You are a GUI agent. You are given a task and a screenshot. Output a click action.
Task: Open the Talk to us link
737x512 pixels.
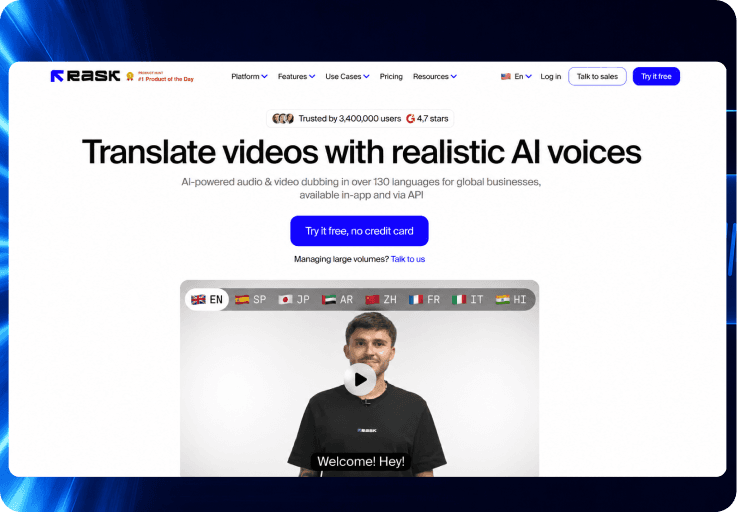[408, 259]
